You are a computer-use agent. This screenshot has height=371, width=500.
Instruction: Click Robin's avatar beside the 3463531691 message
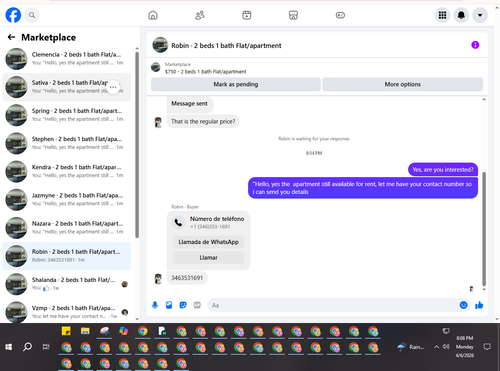(x=158, y=279)
